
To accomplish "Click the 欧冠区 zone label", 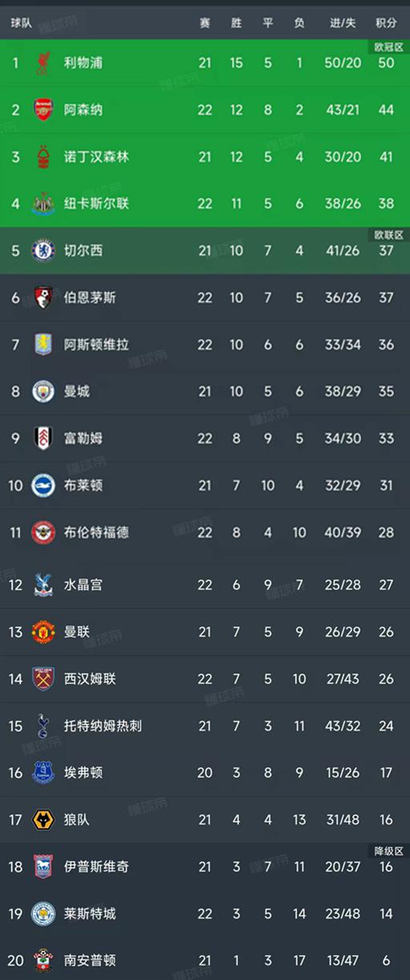I will pos(388,47).
